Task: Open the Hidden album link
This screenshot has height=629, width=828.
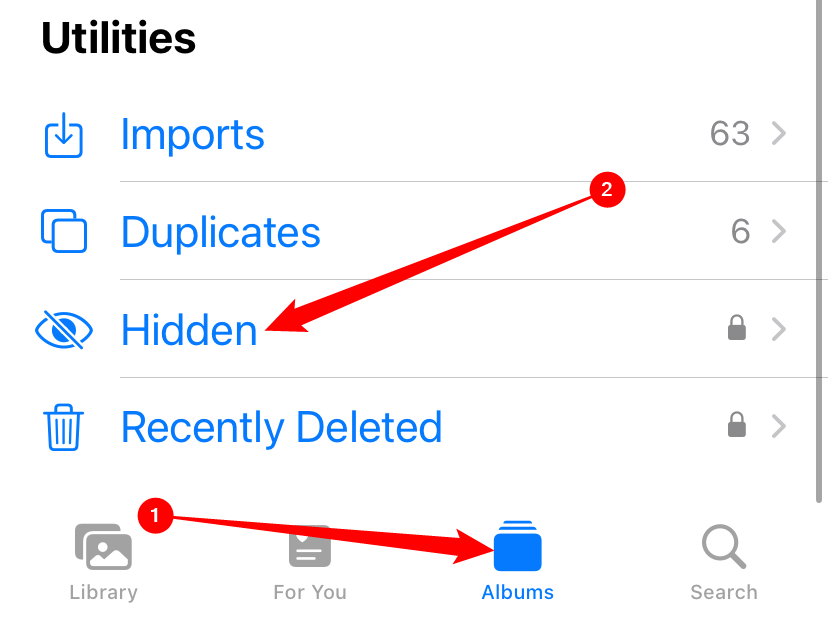Action: pyautogui.click(x=188, y=330)
